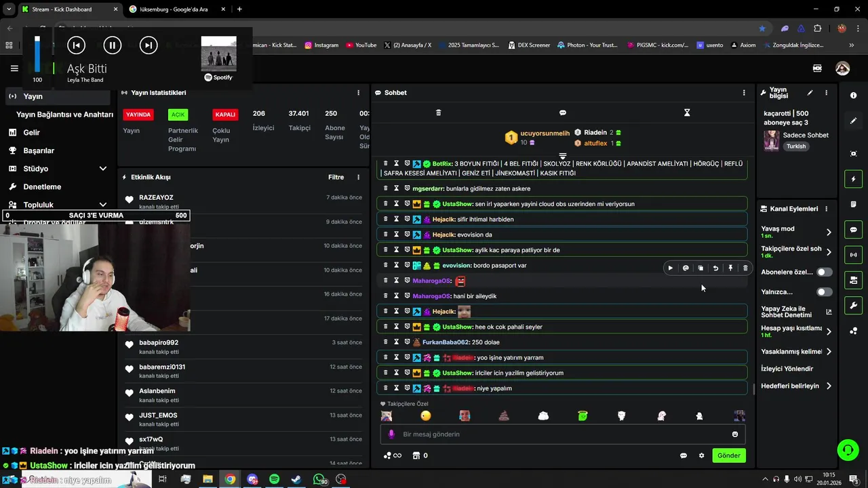Click the note page icon in right sidebar
868x488 pixels.
point(853,204)
